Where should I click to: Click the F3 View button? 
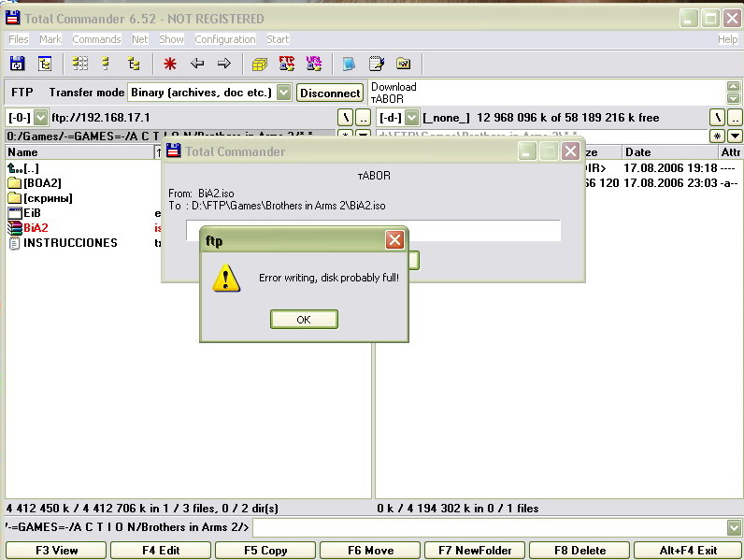56,551
